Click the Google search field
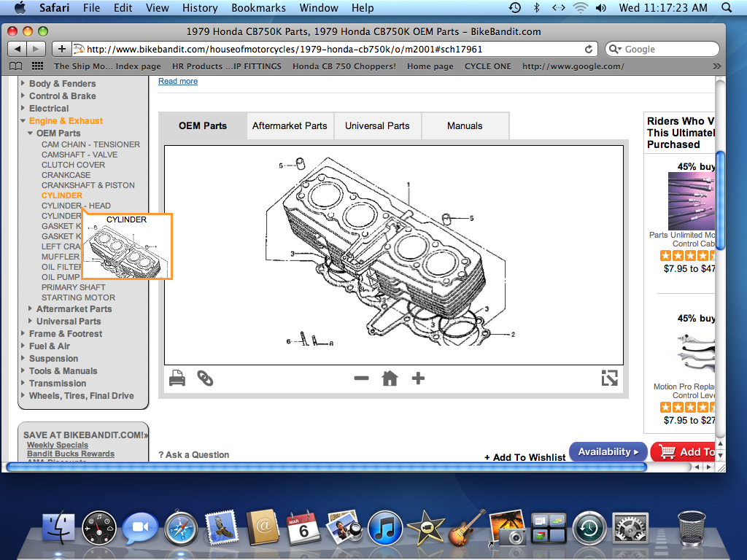 pyautogui.click(x=667, y=50)
